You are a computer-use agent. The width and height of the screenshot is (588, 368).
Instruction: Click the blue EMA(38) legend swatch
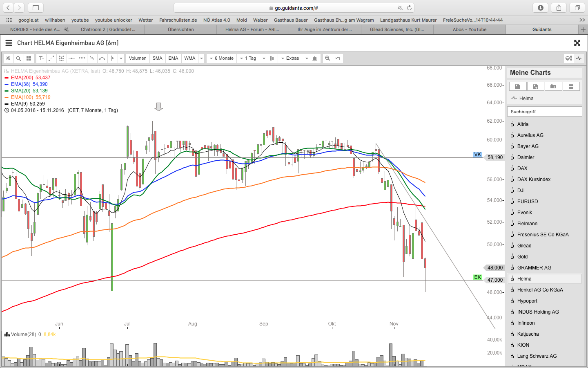pos(7,84)
